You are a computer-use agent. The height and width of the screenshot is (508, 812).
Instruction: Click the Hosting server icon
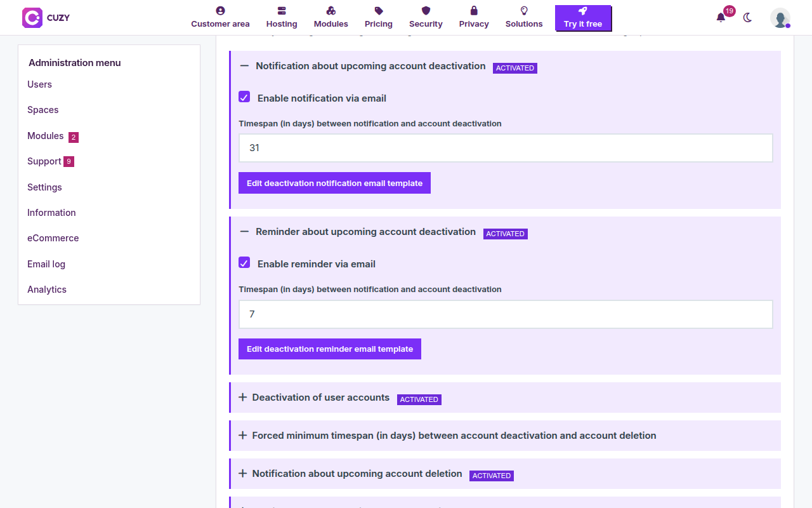pyautogui.click(x=282, y=11)
